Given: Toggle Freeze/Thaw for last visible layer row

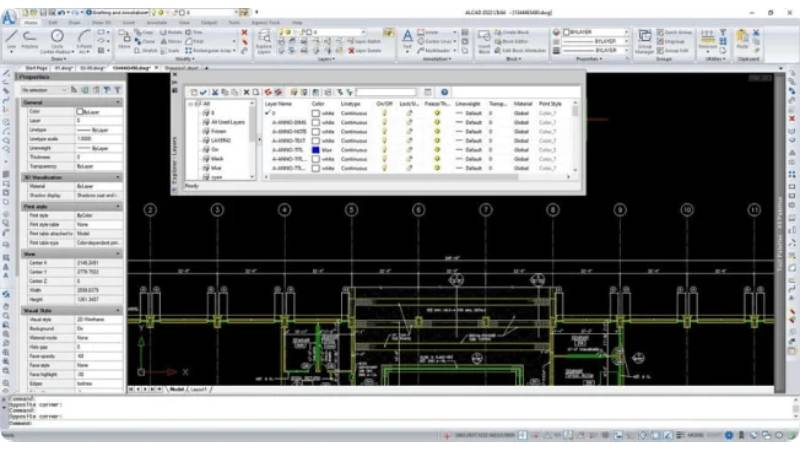Looking at the screenshot, I should click(x=437, y=168).
